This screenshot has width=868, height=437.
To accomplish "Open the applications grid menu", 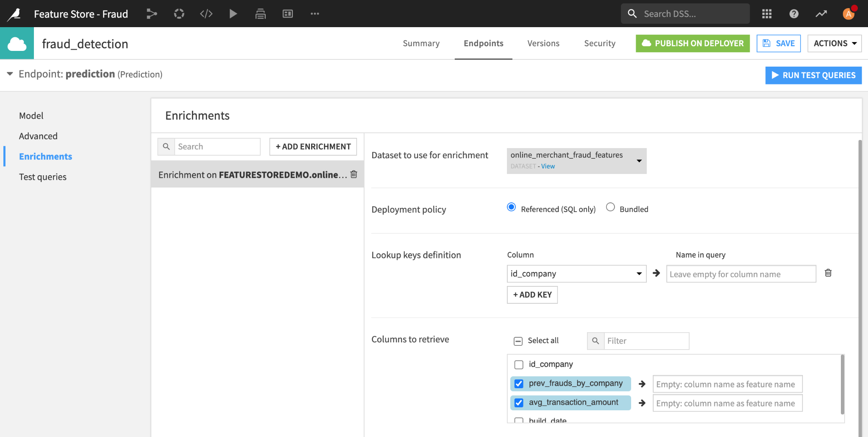I will click(766, 14).
